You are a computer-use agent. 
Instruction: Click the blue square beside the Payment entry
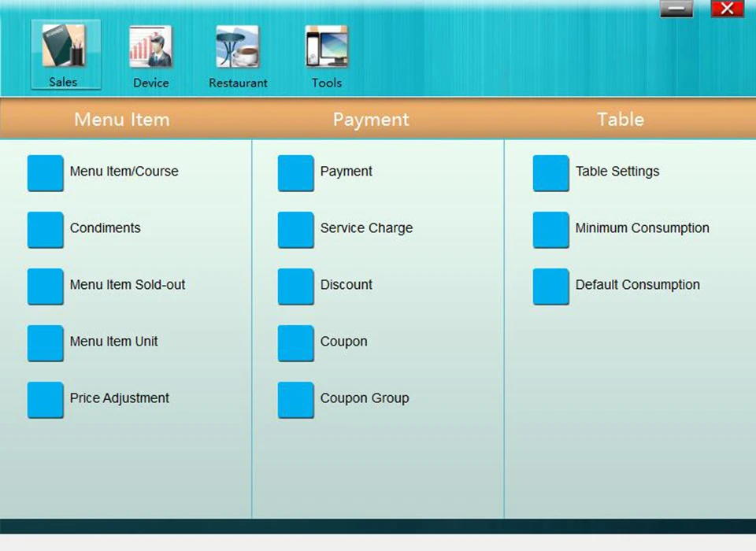click(295, 173)
